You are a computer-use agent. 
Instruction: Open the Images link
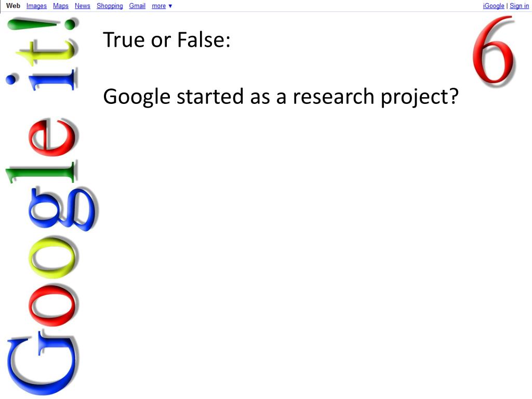37,6
